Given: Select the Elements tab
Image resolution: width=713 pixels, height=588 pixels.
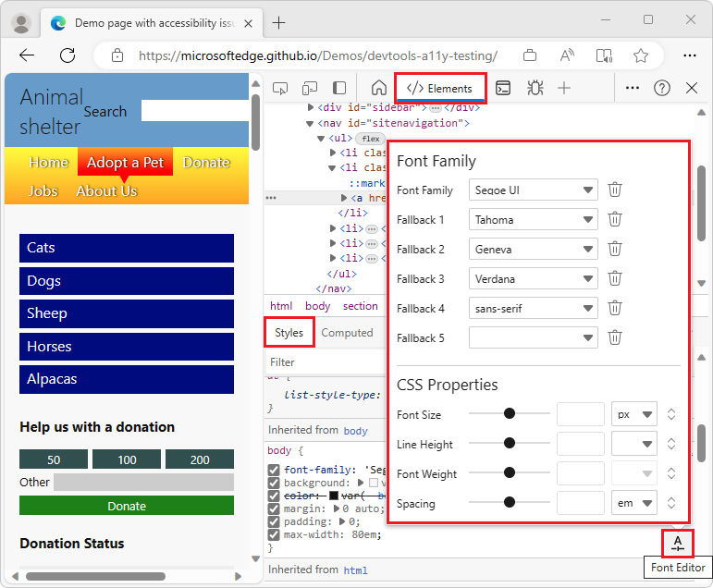Looking at the screenshot, I should tap(440, 89).
